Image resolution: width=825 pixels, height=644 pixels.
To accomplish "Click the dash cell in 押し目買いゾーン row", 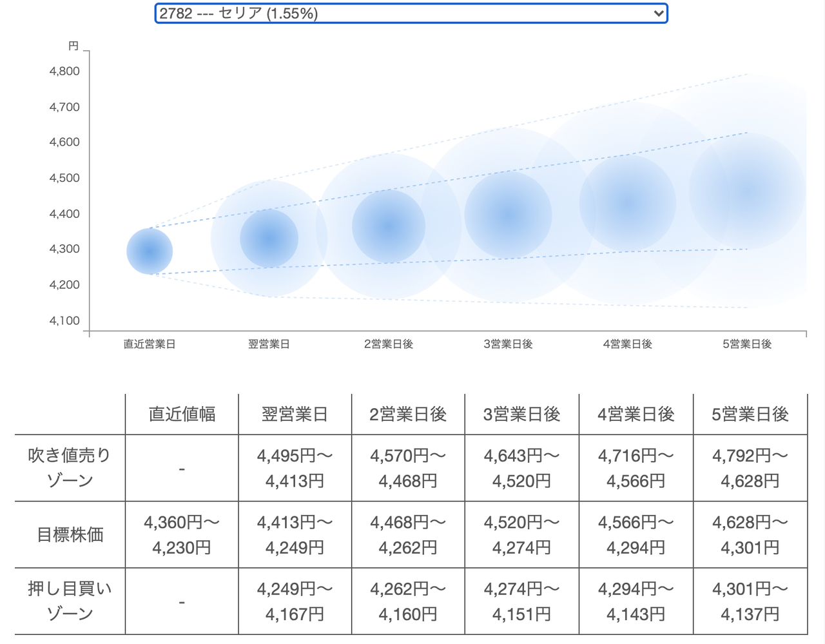I will [x=182, y=601].
